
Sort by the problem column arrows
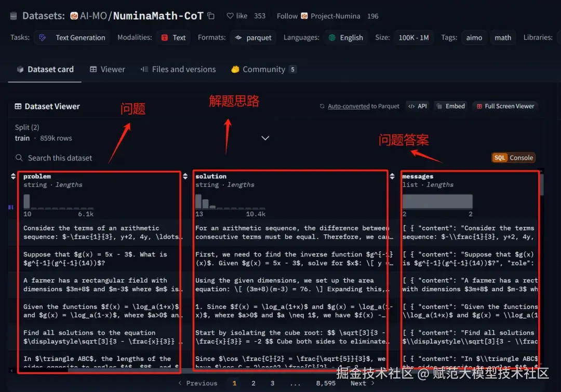13,177
